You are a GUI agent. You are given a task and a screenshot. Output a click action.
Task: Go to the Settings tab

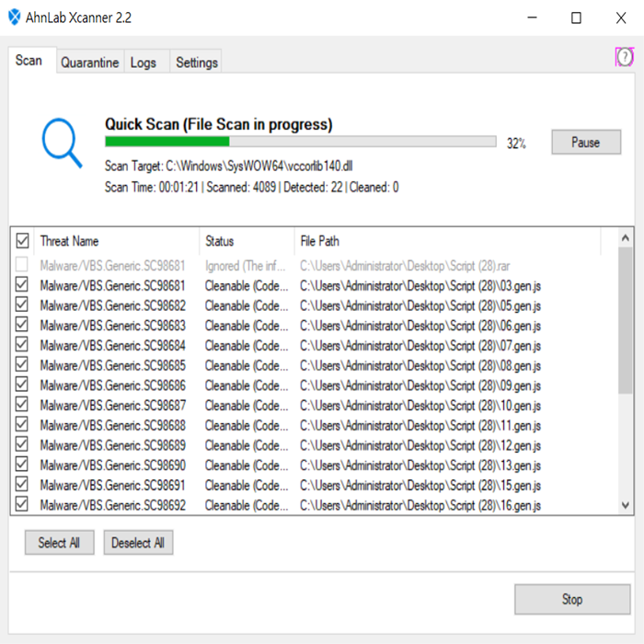(196, 63)
